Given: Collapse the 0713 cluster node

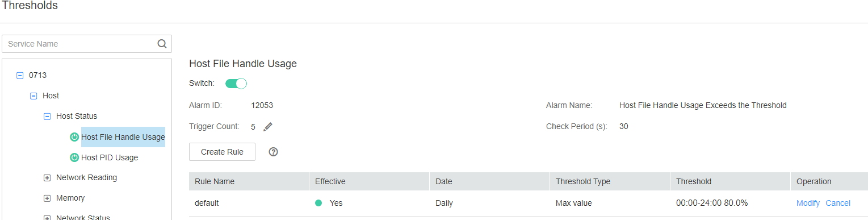Looking at the screenshot, I should pos(20,75).
